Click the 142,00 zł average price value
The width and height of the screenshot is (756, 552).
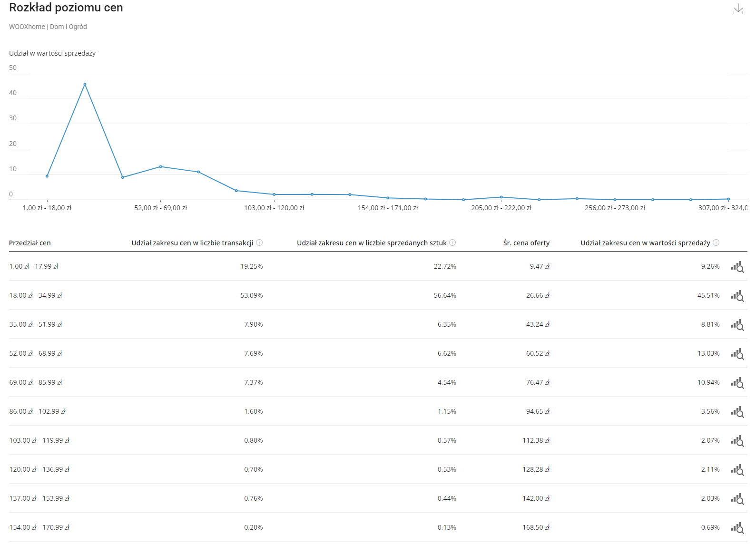tap(536, 498)
